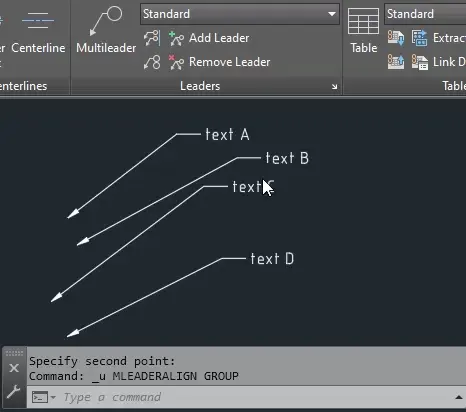Open the multileader style Standard dropdown
Viewport: 466px width, 412px height.
click(x=240, y=14)
